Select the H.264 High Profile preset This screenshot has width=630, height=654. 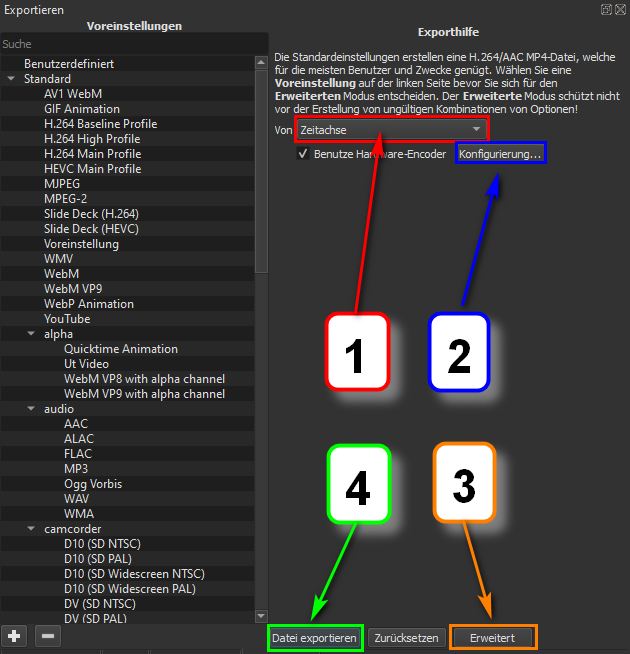pos(92,139)
